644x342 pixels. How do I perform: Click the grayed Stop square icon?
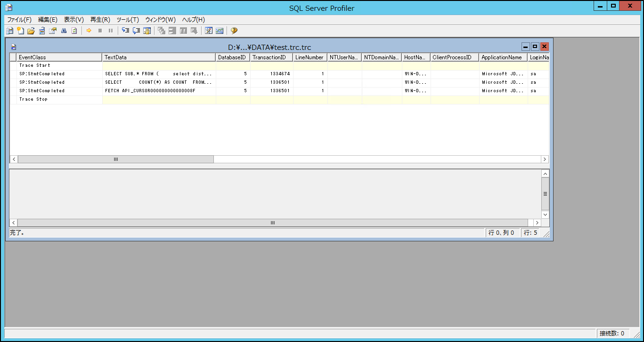pyautogui.click(x=99, y=31)
